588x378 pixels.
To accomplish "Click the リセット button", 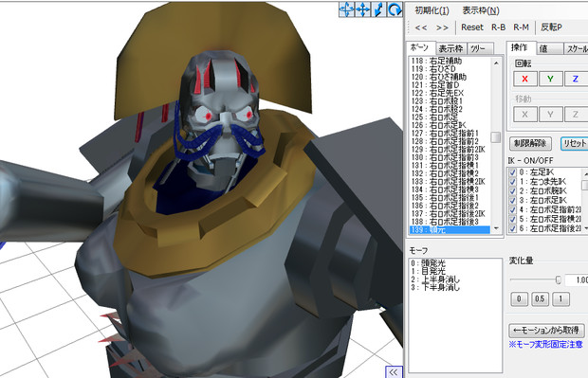I will pyautogui.click(x=575, y=143).
